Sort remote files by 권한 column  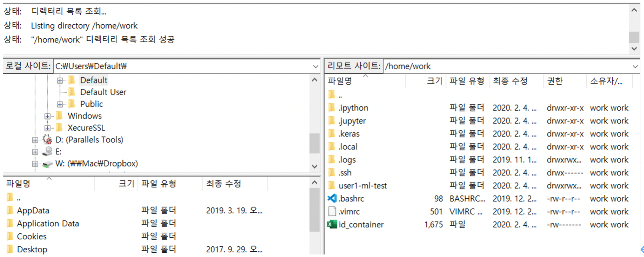tap(564, 81)
